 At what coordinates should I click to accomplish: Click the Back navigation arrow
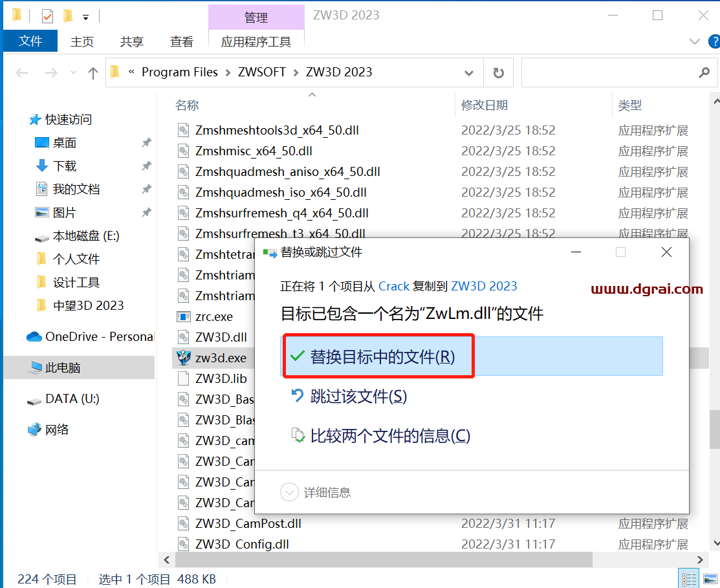tap(22, 73)
